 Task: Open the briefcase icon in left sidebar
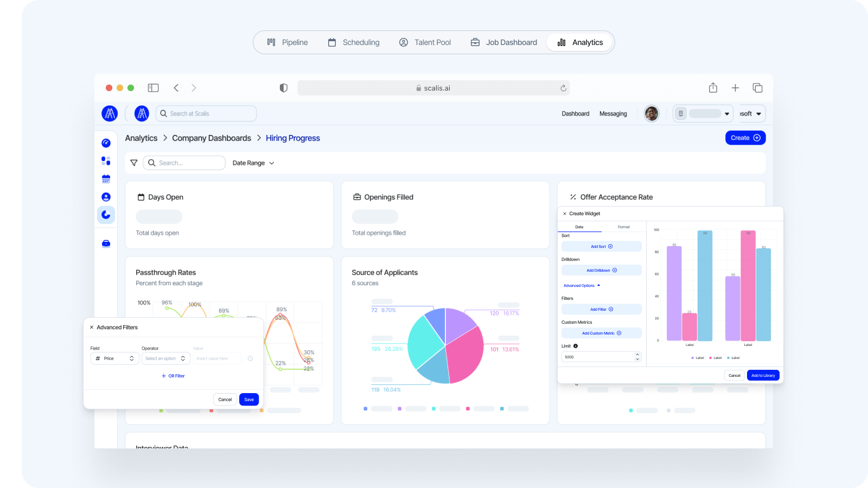click(106, 243)
